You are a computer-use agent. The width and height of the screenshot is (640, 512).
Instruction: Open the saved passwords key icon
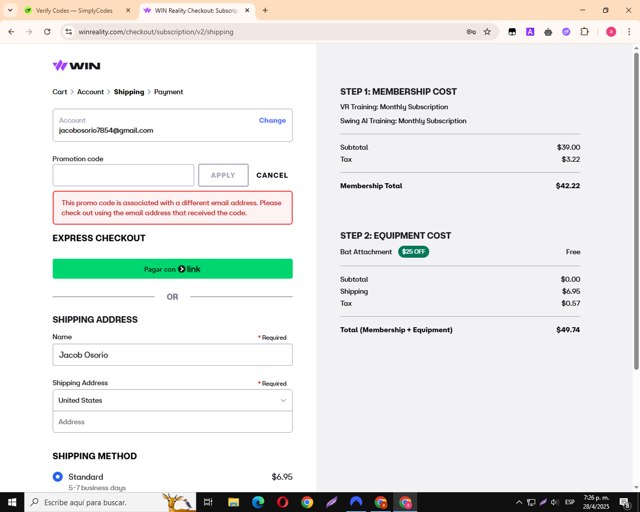tap(471, 32)
